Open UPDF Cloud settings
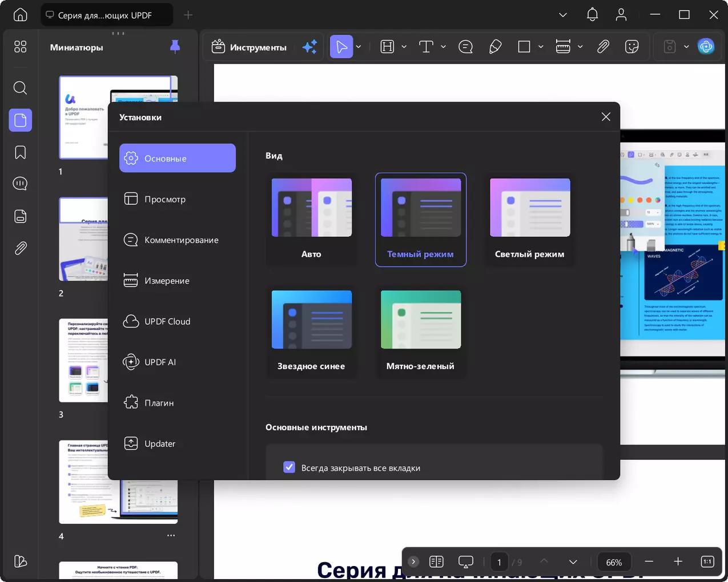 point(178,321)
